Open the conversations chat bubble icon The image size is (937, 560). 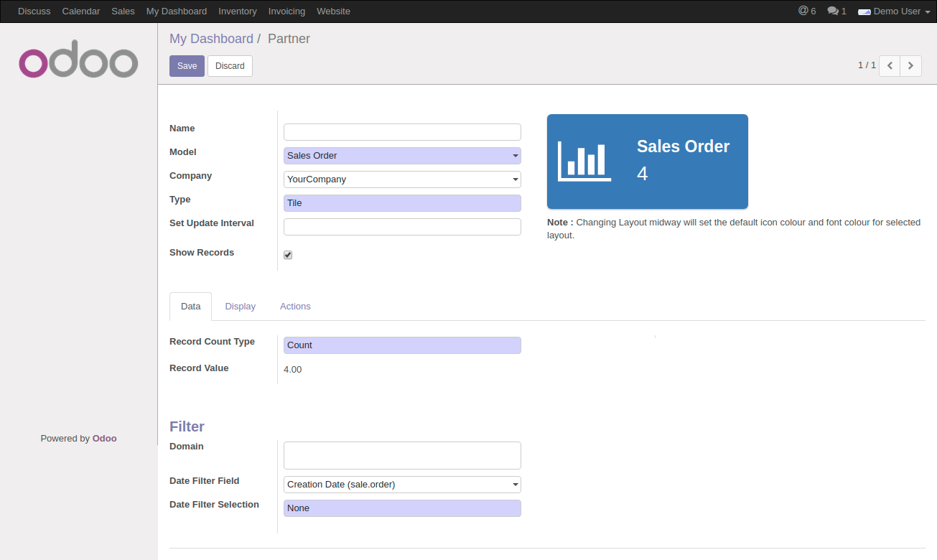833,11
